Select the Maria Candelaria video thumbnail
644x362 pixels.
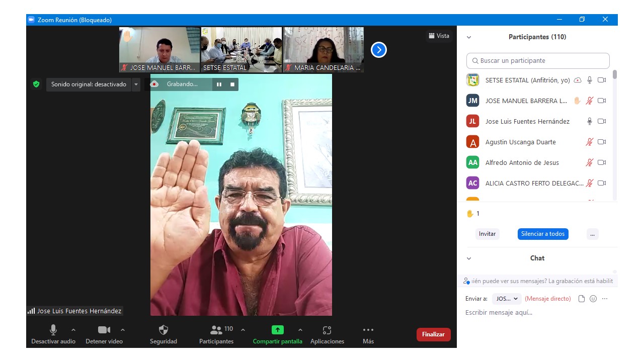(x=324, y=50)
